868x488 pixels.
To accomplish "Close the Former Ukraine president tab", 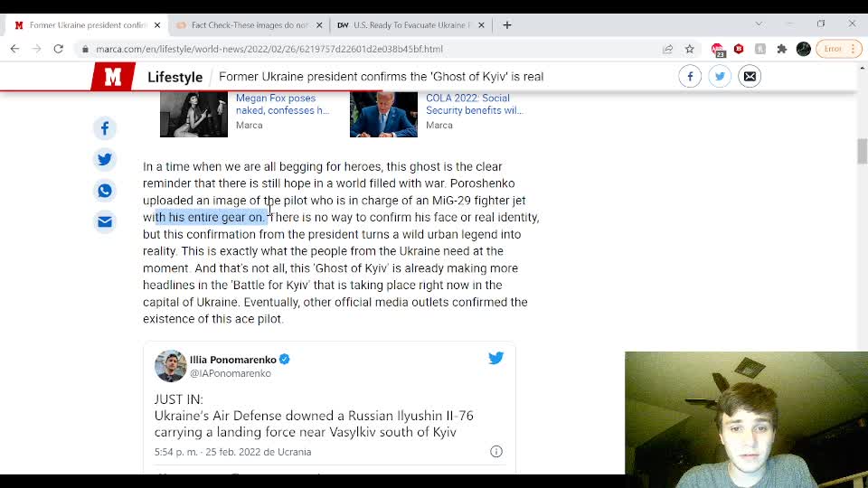I will pyautogui.click(x=157, y=25).
